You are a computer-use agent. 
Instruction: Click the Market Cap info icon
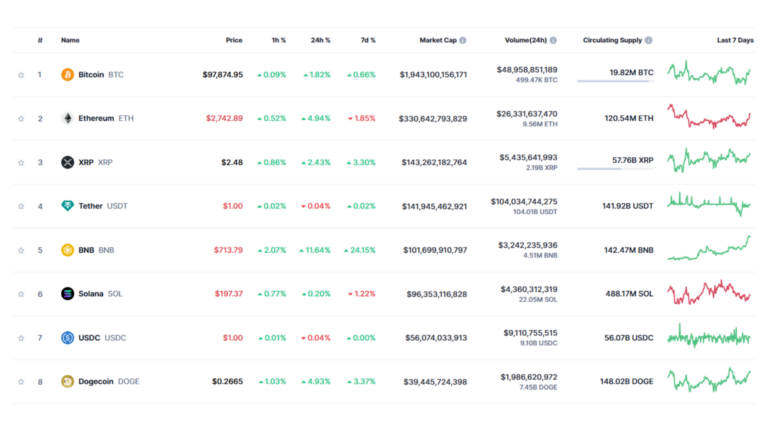462,41
